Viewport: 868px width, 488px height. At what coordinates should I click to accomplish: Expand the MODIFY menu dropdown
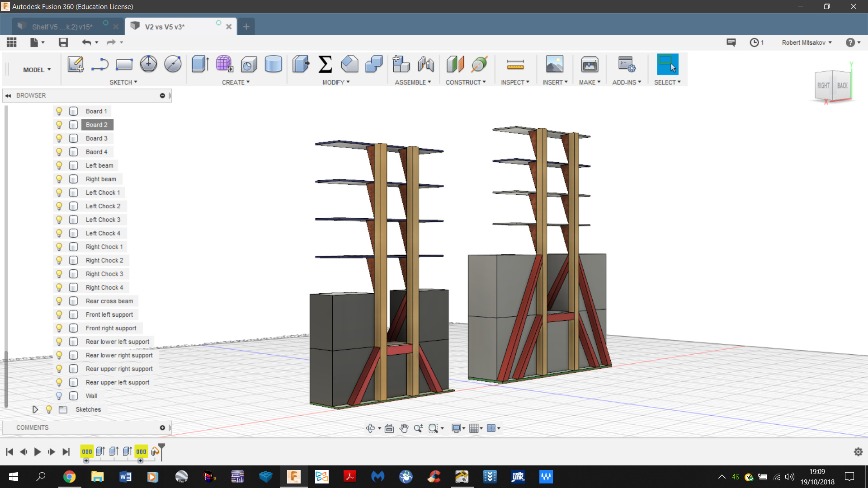point(336,82)
